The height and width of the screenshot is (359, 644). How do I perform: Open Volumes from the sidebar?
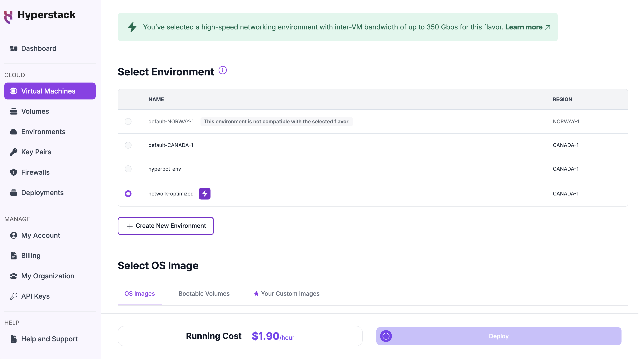coord(35,111)
